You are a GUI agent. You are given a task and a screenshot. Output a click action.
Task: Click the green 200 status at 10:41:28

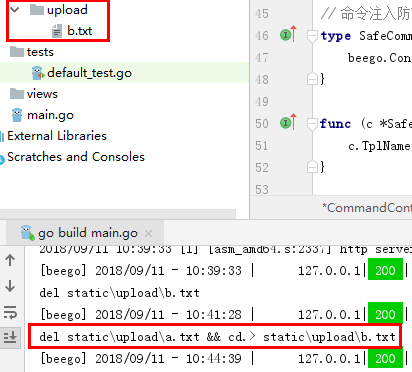tap(385, 314)
